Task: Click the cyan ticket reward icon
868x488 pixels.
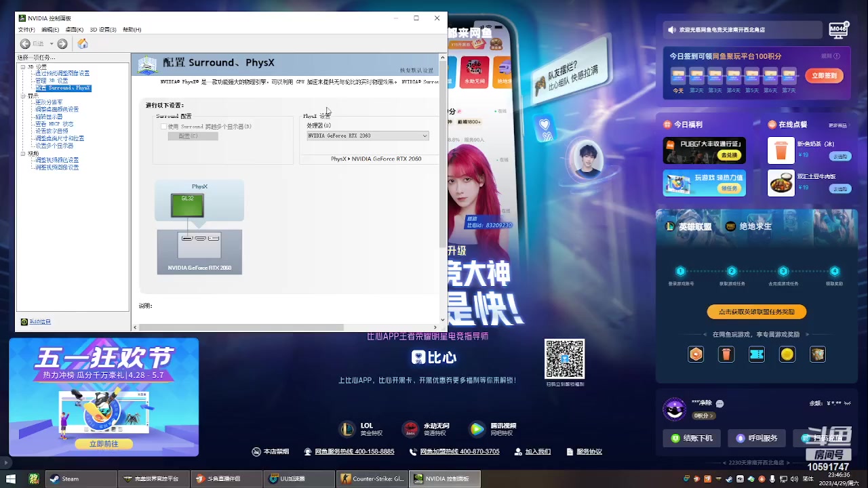Action: click(x=757, y=354)
